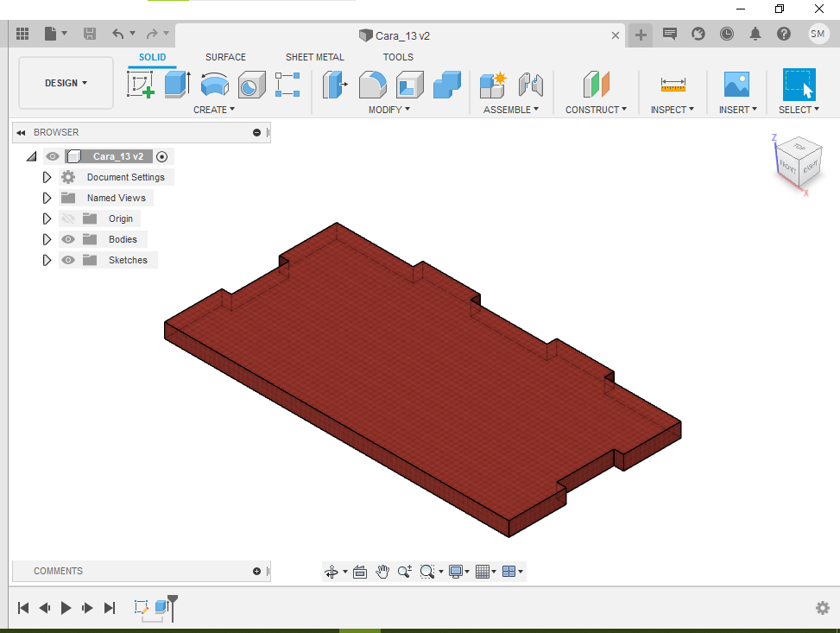Open the ASSEMBLE dropdown menu
The image size is (840, 633).
click(x=510, y=110)
